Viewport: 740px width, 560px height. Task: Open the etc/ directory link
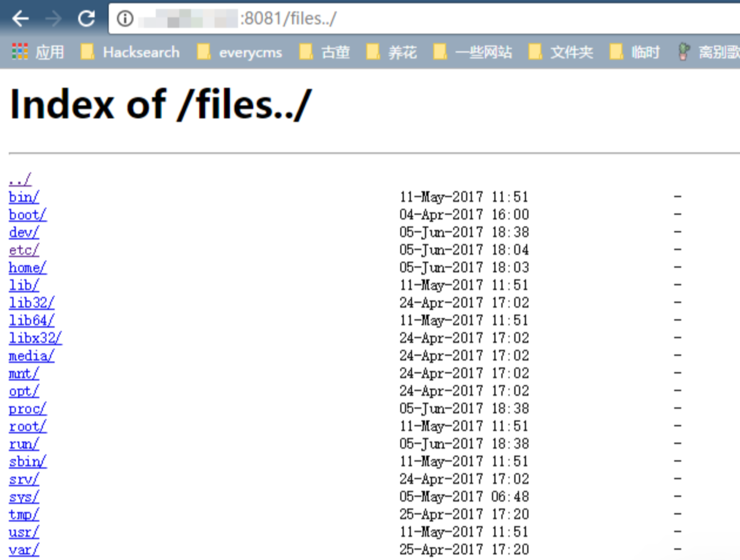[24, 250]
